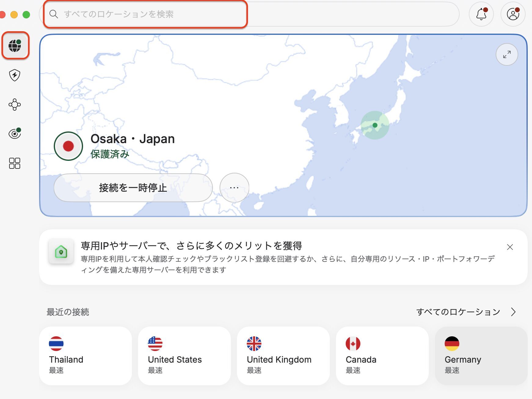Pause connection with 接続を一時停止 button

(133, 188)
